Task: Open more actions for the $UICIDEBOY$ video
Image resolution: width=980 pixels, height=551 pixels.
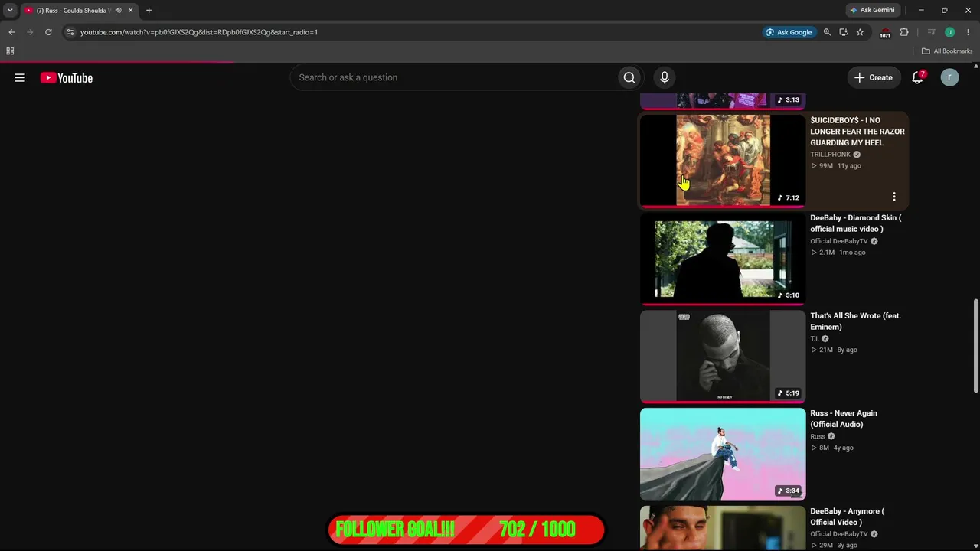Action: coord(893,197)
